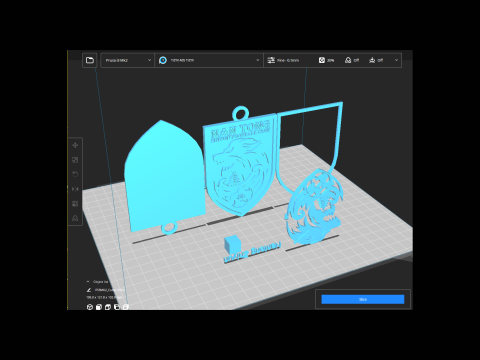480x360 pixels.
Task: Select the Scale tool
Action: pyautogui.click(x=75, y=160)
